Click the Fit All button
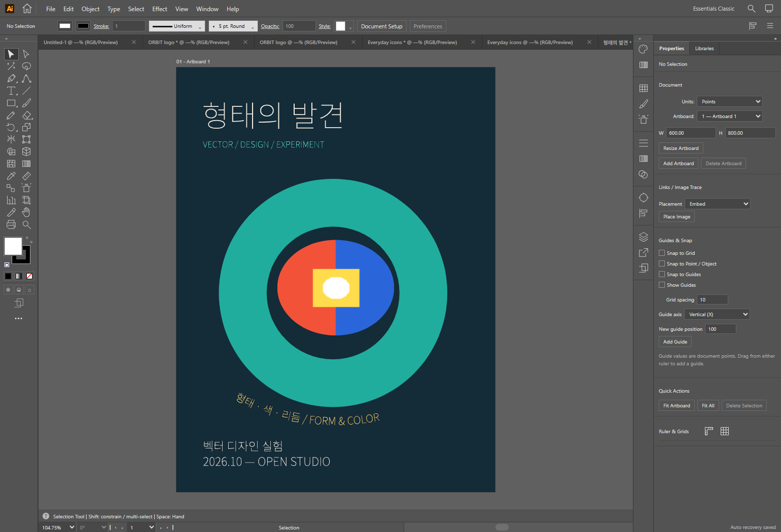This screenshot has width=781, height=532. pos(708,405)
